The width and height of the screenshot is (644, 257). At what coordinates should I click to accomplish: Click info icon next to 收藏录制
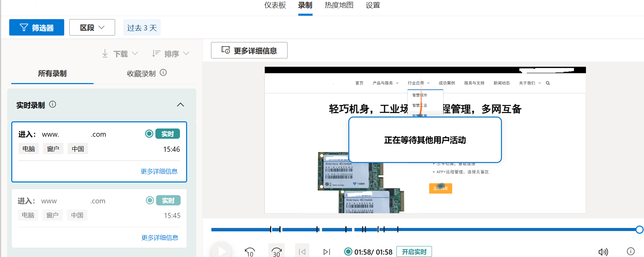(x=163, y=72)
